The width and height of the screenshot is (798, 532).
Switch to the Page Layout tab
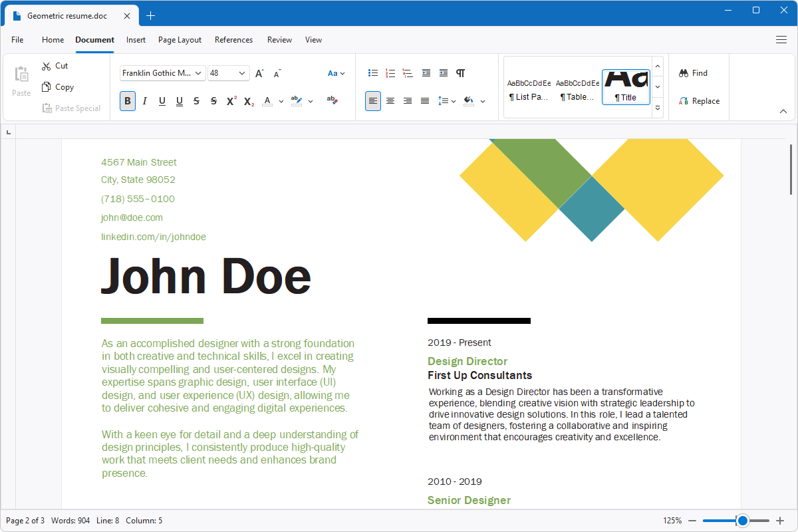click(180, 40)
